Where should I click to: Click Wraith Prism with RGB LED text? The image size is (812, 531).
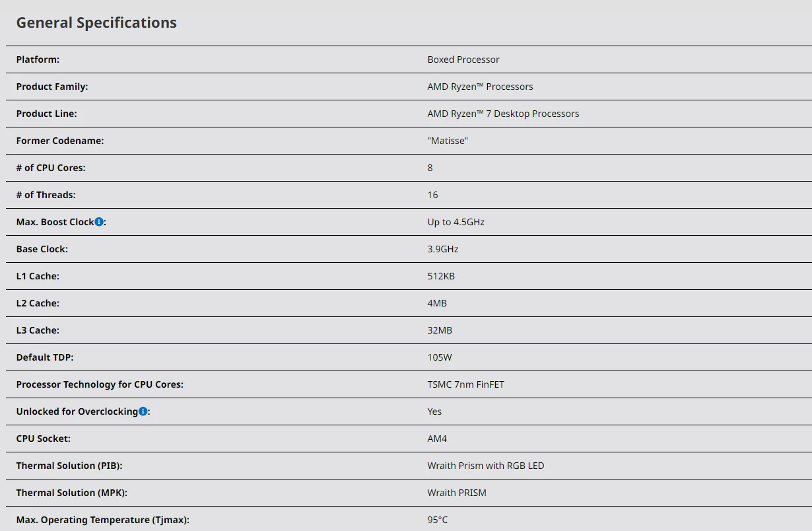[x=485, y=466]
